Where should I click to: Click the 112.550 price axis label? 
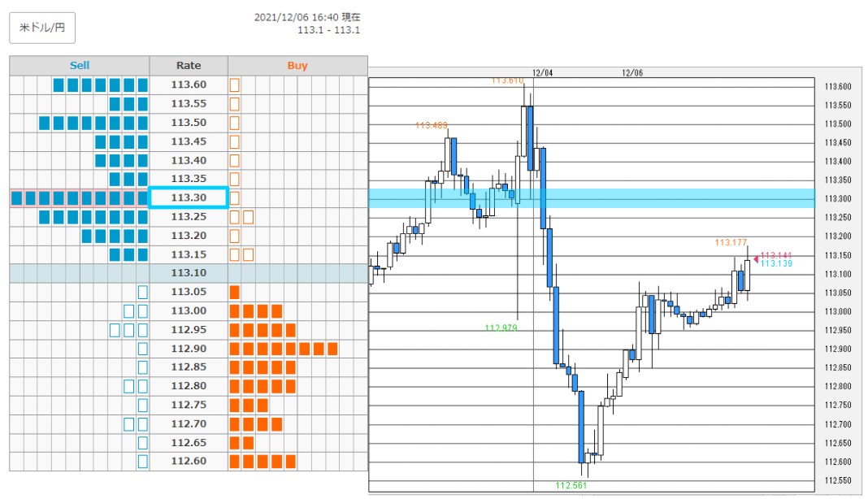point(838,480)
